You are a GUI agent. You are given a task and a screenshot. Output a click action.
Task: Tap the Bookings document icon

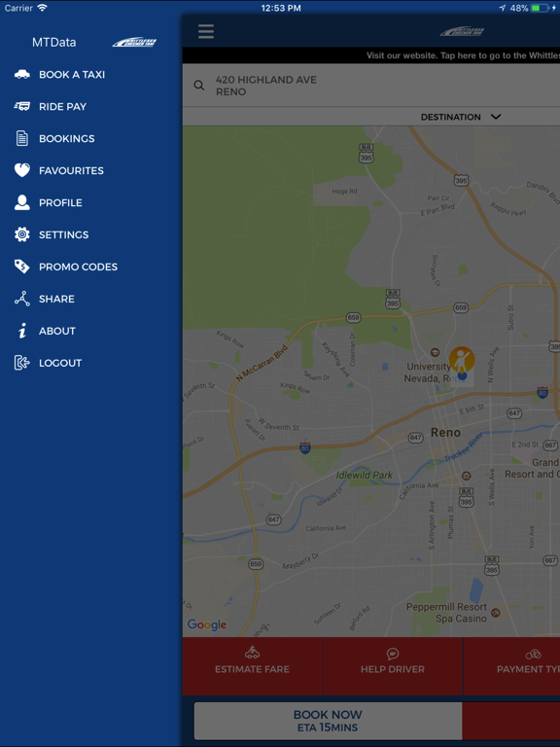coord(22,138)
